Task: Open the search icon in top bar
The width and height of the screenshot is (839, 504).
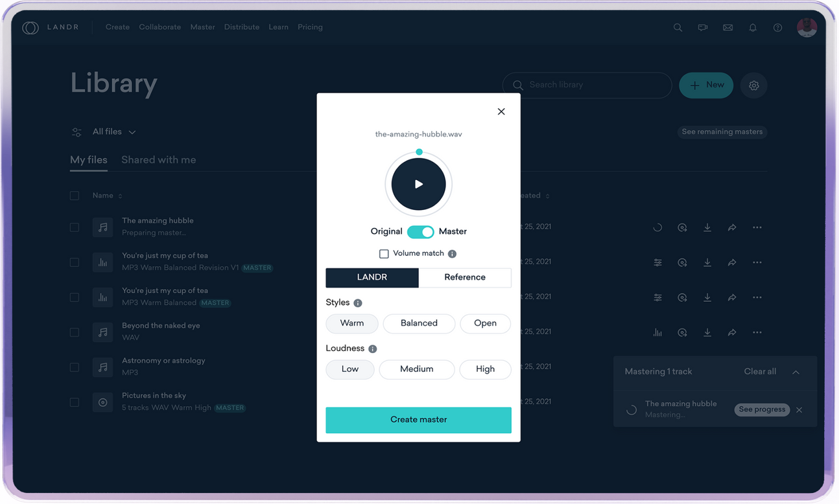Action: pos(678,28)
